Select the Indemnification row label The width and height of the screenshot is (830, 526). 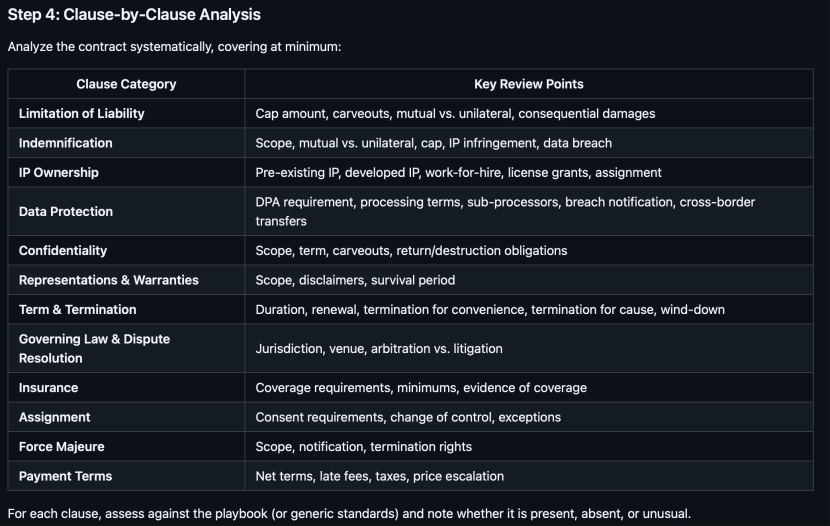click(66, 143)
